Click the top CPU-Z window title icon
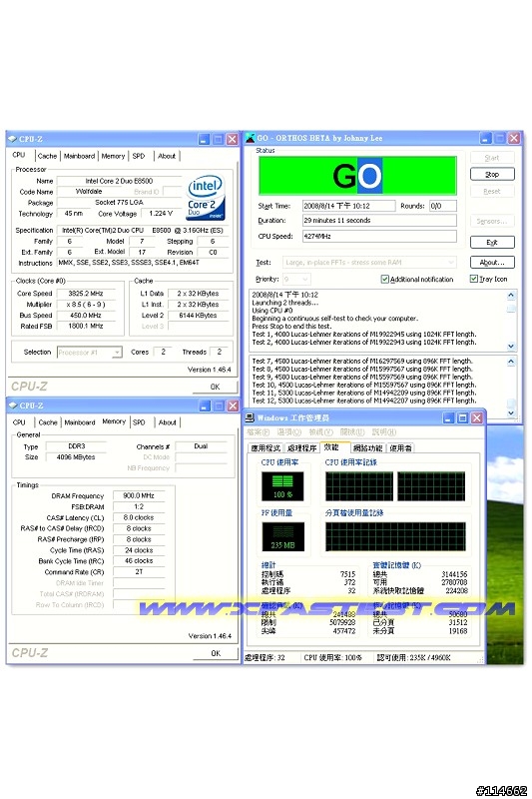This screenshot has height=799, width=532. (x=13, y=139)
